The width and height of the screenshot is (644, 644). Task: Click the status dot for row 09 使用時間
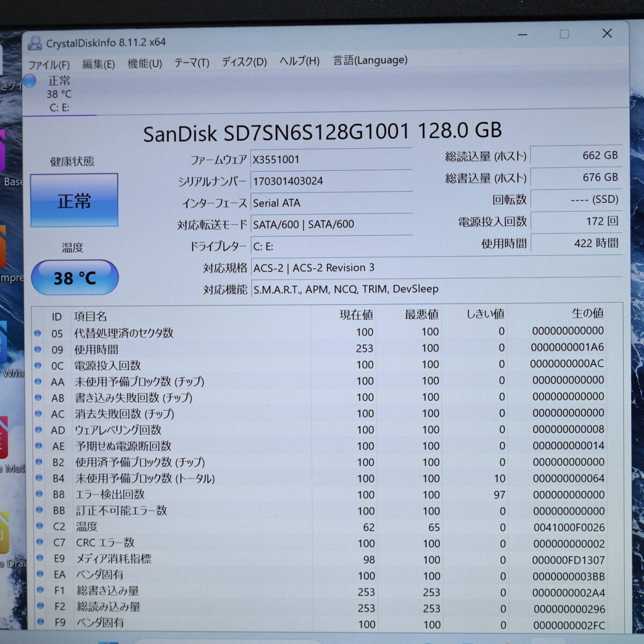point(38,349)
